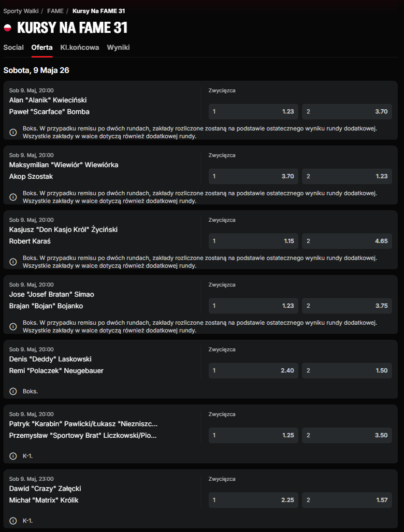Open Dawid 'Crazy' Załęcki match details
This screenshot has width=404, height=532.
45,489
